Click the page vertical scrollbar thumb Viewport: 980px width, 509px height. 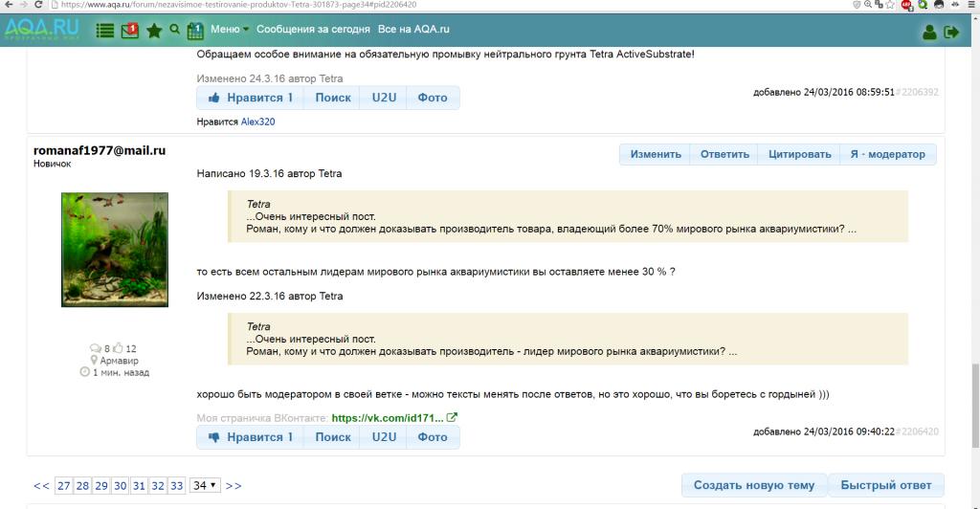pyautogui.click(x=975, y=406)
